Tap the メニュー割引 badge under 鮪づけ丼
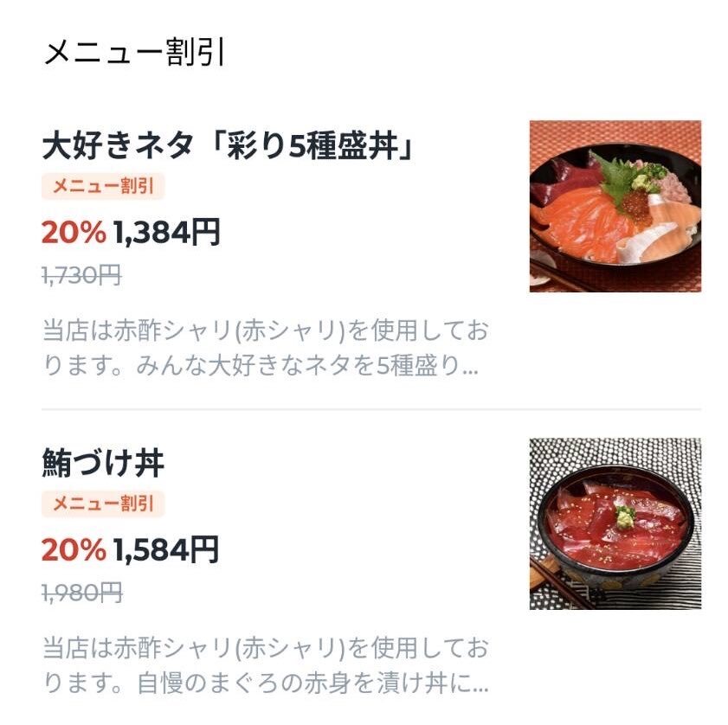 click(103, 504)
